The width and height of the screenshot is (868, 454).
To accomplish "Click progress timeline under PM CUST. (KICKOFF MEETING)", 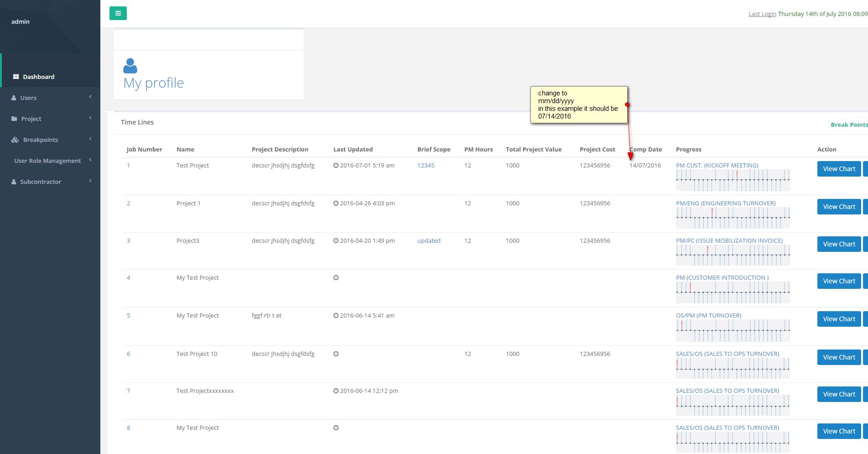I will [x=733, y=180].
